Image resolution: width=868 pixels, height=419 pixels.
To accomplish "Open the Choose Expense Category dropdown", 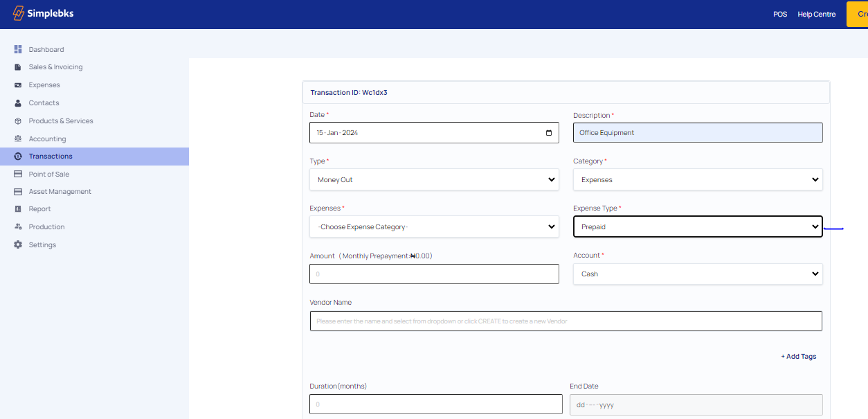I will (434, 227).
